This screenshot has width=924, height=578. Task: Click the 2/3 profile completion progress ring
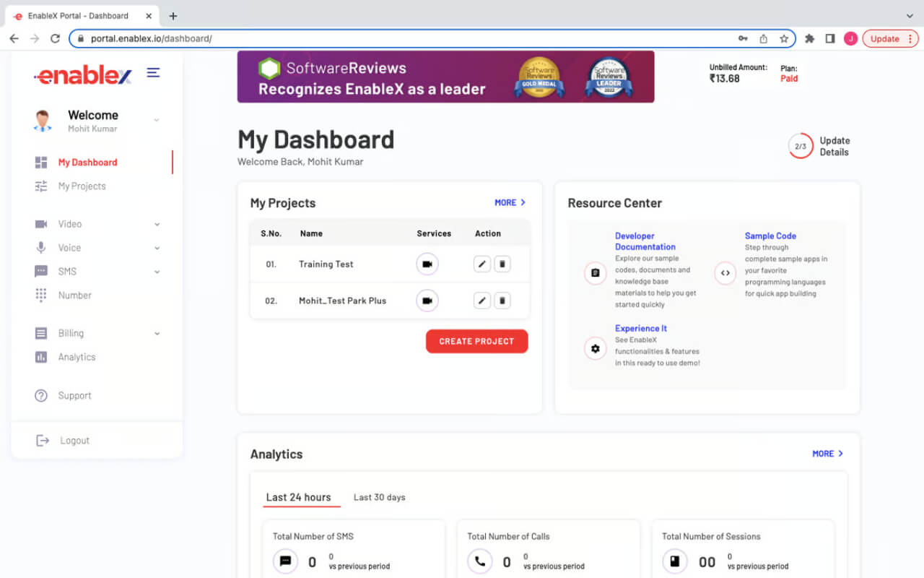tap(801, 147)
